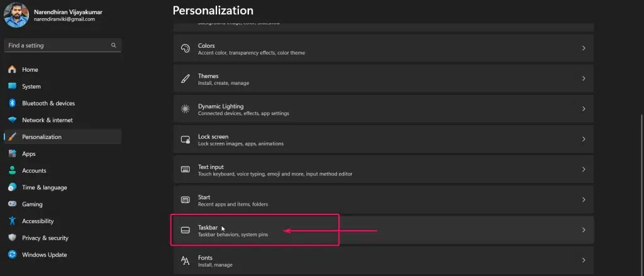Click 'Connected devices, effects, app settings' text

click(243, 114)
